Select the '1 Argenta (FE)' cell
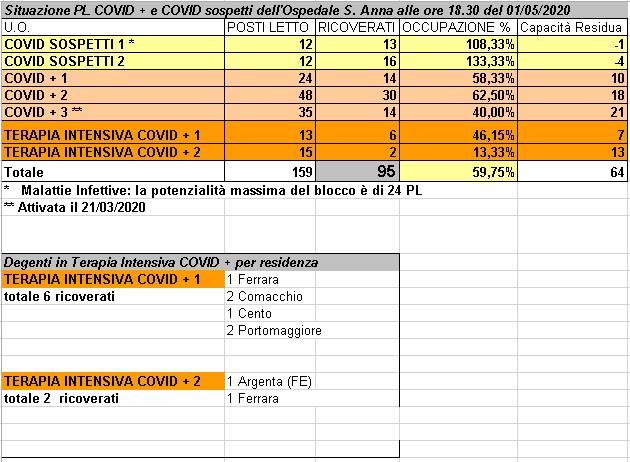 270,381
